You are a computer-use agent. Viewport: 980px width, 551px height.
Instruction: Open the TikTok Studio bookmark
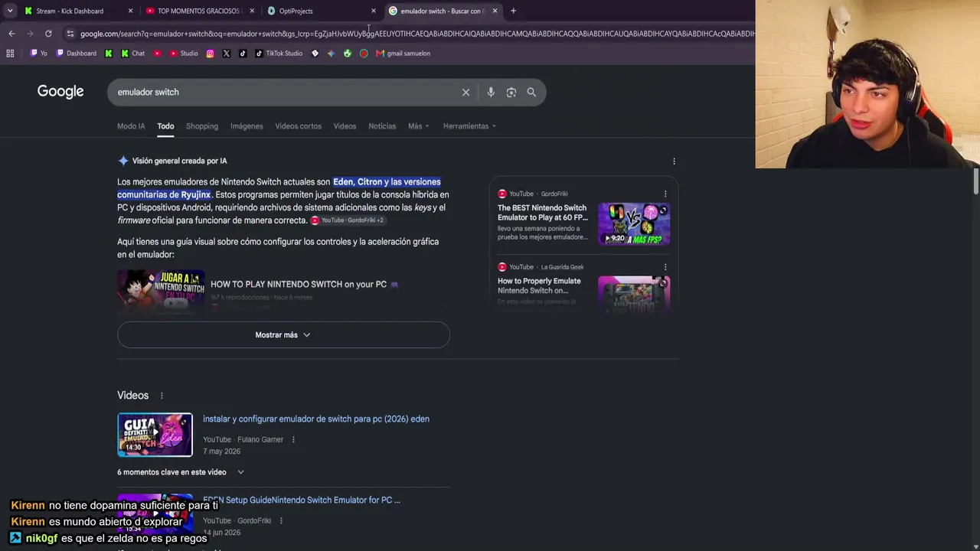coord(279,54)
